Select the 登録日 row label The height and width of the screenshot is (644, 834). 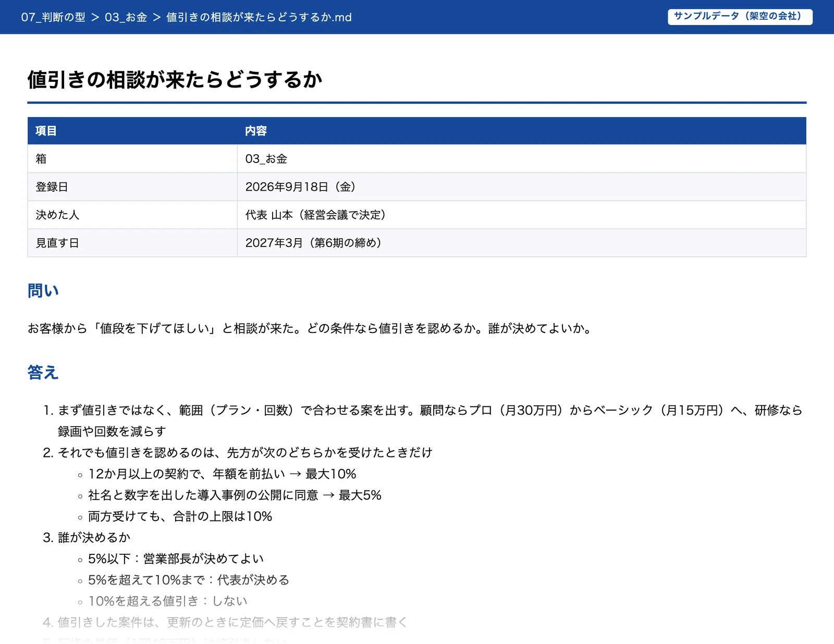click(52, 187)
